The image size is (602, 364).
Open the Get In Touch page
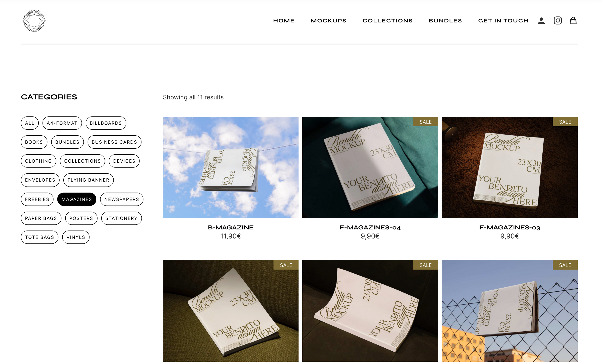(503, 21)
